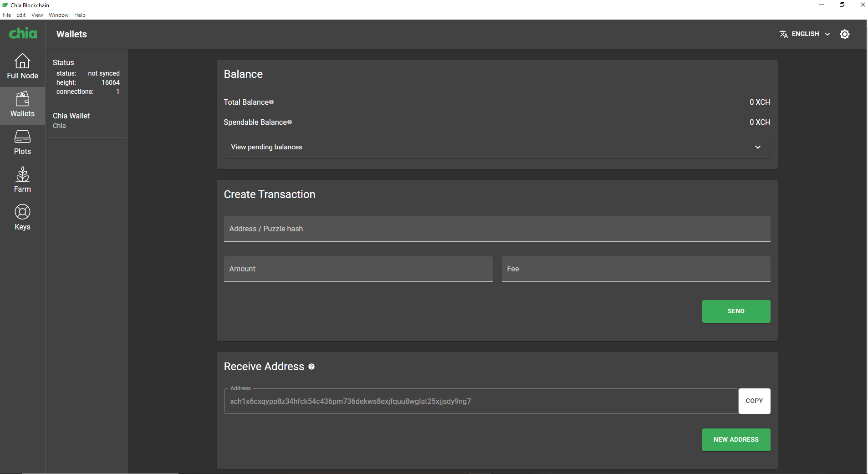Viewport: 868px width, 474px height.
Task: Expand View pending balances
Action: [x=497, y=147]
